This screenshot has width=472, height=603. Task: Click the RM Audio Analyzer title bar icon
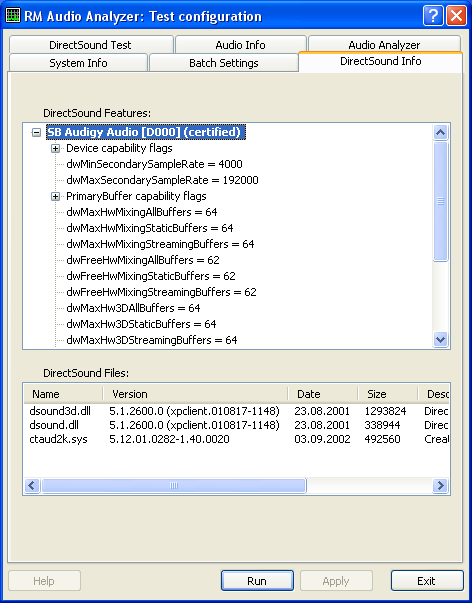click(13, 16)
